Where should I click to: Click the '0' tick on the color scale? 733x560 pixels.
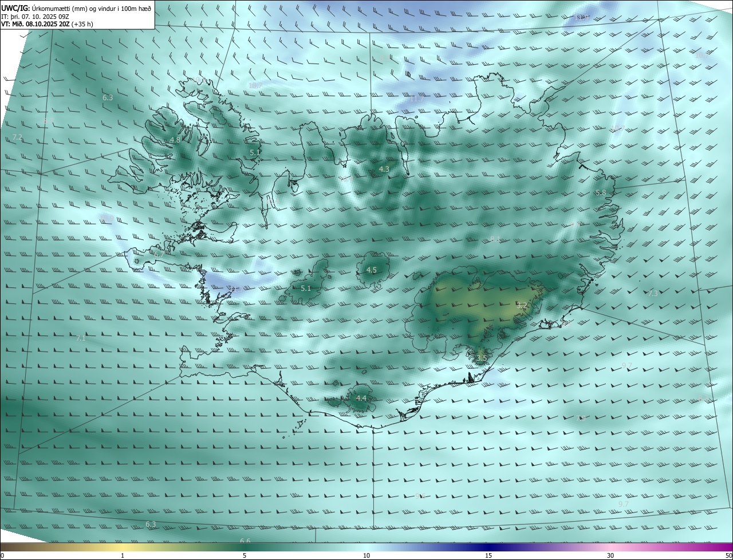(2, 555)
